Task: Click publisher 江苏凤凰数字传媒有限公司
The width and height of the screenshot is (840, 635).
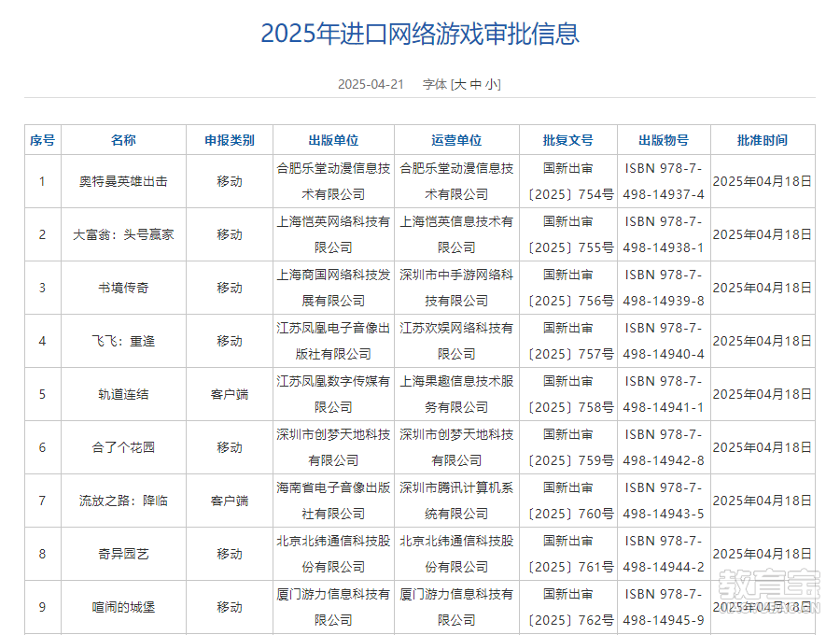Action: pos(333,394)
